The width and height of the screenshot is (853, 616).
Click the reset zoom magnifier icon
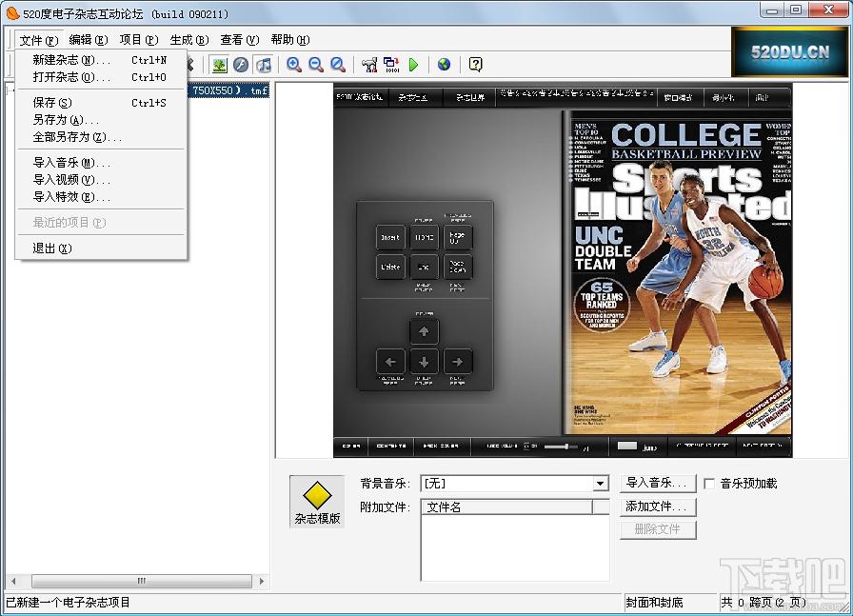tap(338, 65)
